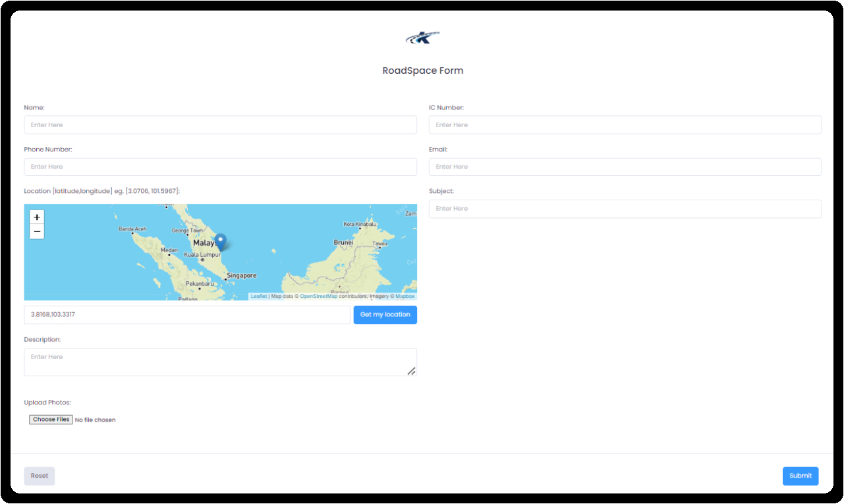
Task: Open the Choose Files upload dialog
Action: pyautogui.click(x=51, y=420)
